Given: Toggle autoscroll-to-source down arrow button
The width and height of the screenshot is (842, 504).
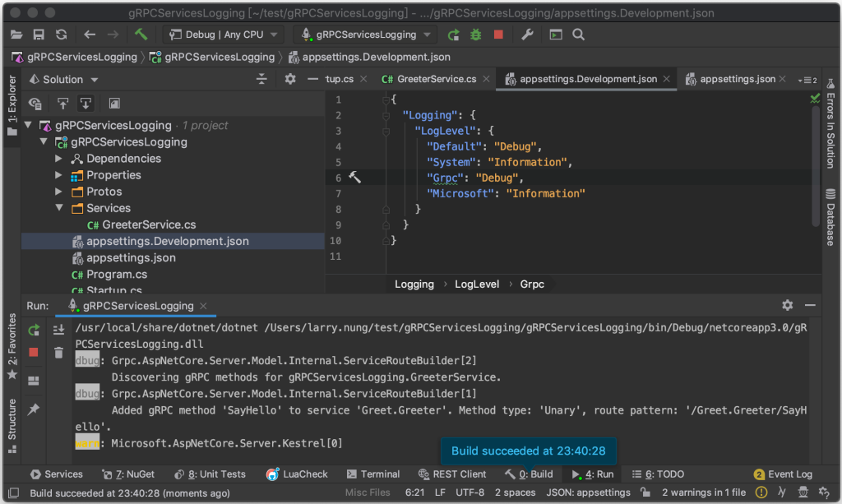Looking at the screenshot, I should point(86,103).
